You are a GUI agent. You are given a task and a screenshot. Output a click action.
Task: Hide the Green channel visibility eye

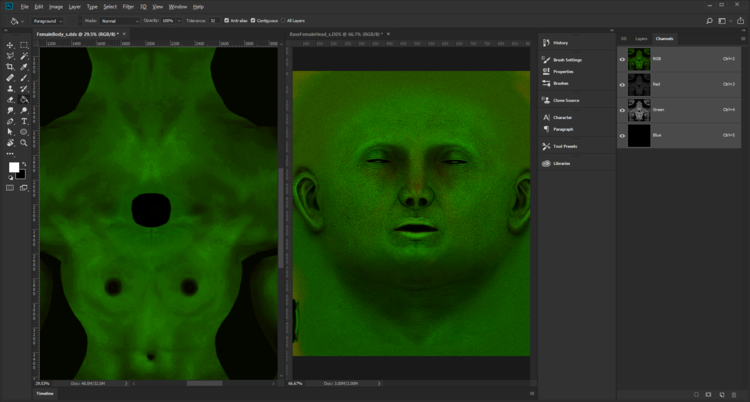(x=622, y=110)
